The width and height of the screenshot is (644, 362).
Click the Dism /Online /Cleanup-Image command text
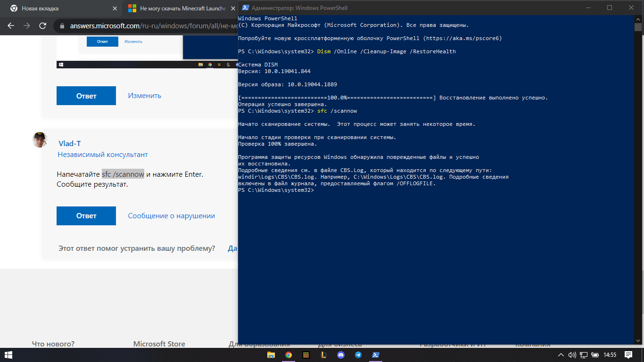pyautogui.click(x=387, y=51)
